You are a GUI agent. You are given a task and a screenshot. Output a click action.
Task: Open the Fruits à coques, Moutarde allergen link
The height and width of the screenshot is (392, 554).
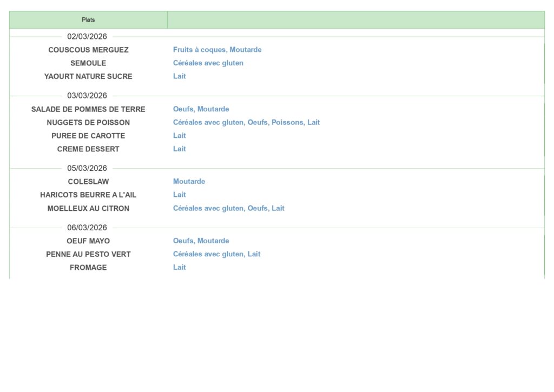[x=217, y=50]
